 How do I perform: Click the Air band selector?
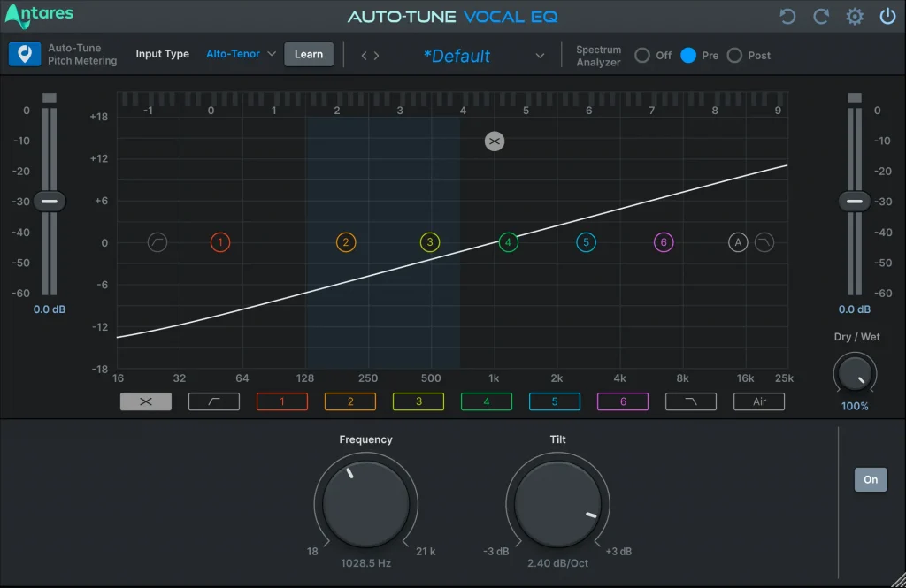[758, 401]
